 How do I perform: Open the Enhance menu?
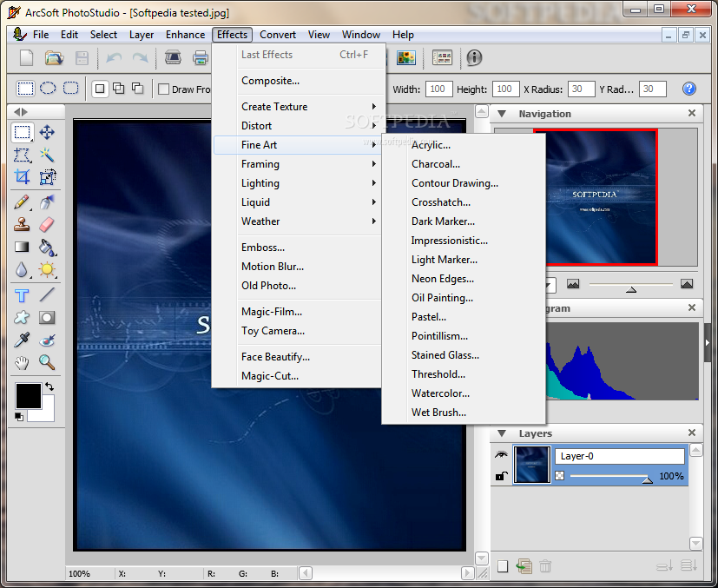click(x=185, y=35)
